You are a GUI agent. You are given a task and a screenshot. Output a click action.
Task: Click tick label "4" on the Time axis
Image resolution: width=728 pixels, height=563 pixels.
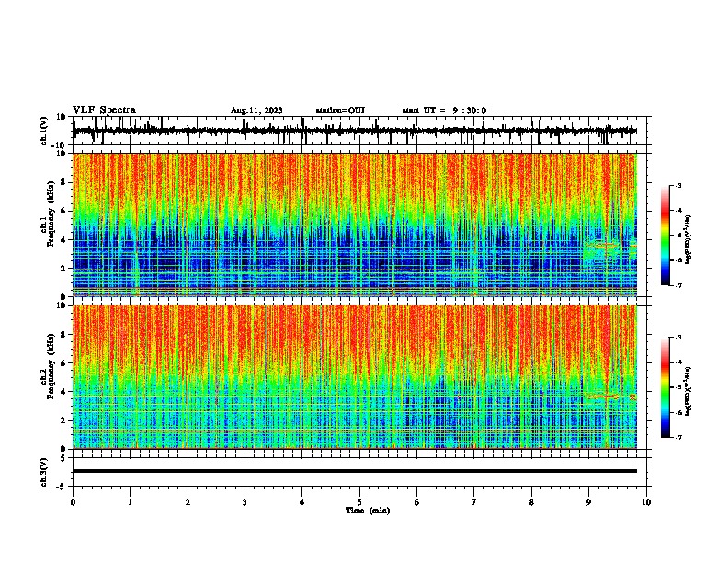[302, 502]
